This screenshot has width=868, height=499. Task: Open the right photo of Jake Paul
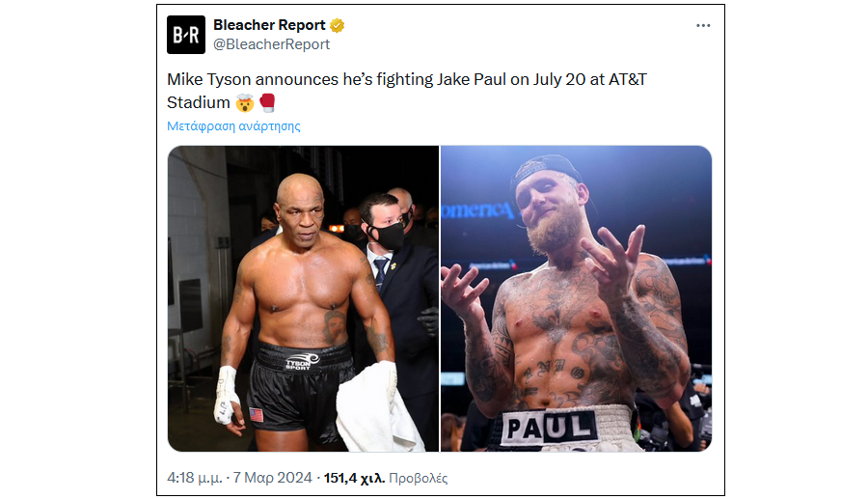576,298
